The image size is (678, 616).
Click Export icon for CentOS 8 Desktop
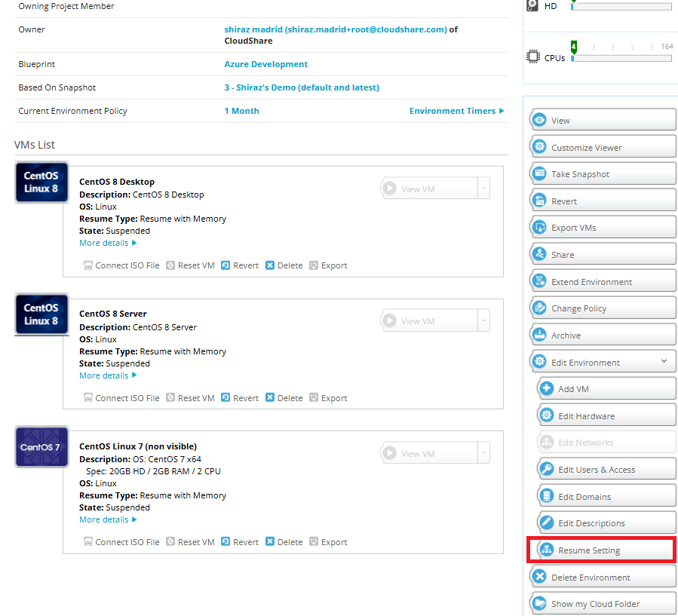[314, 265]
